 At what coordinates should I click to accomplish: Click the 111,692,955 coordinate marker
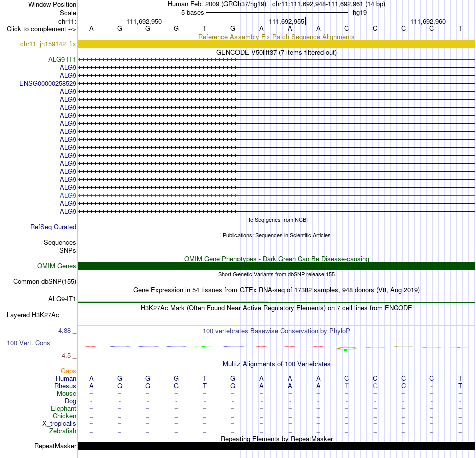[x=286, y=21]
